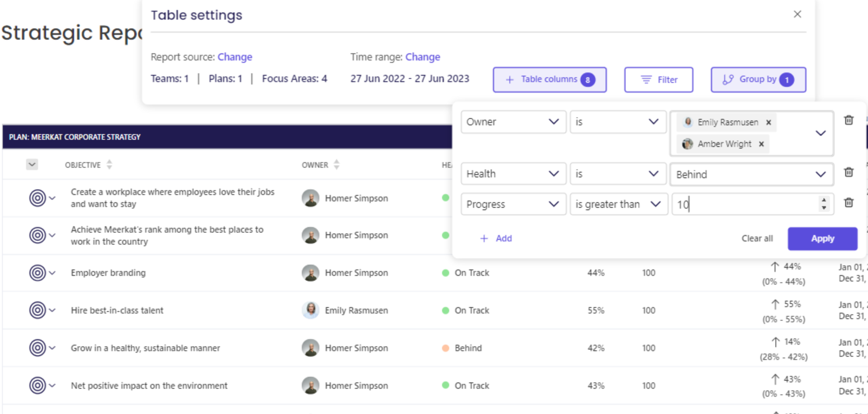The height and width of the screenshot is (414, 868).
Task: Remove Amber Wright from owner filter
Action: click(x=761, y=144)
